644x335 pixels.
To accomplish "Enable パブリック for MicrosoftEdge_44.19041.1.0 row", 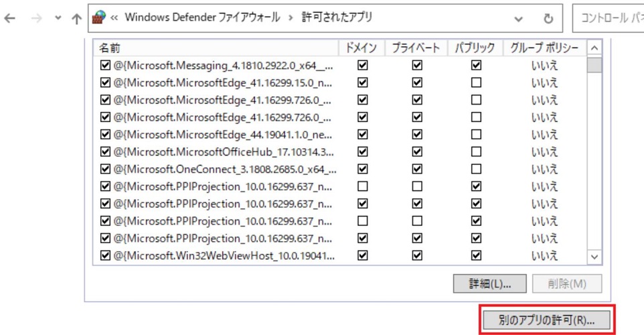I will (x=477, y=135).
